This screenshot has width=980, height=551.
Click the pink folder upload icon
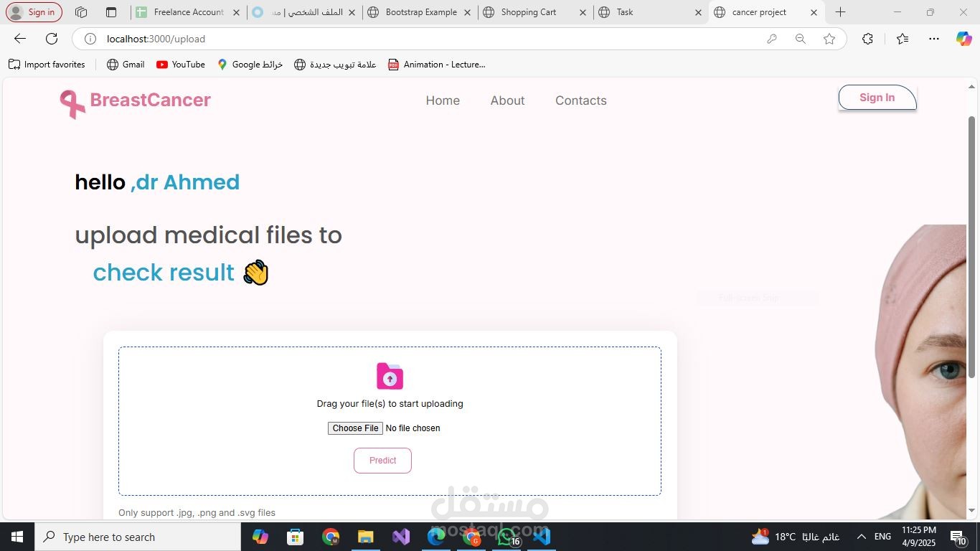(x=390, y=376)
